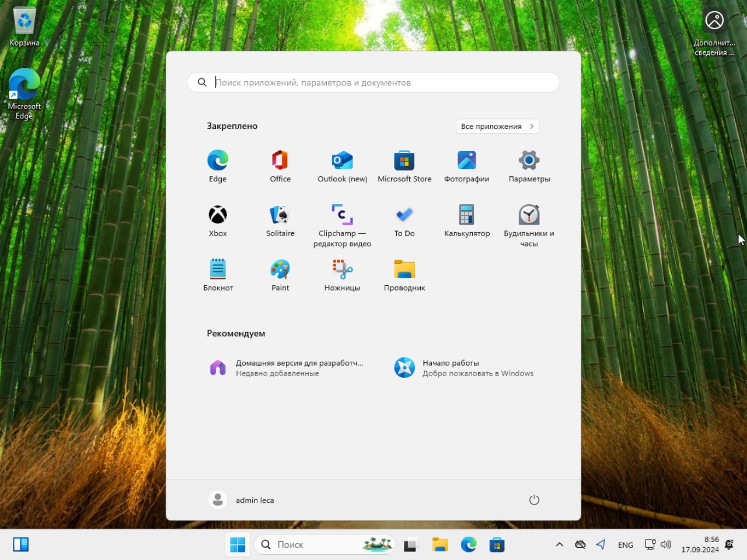Open Outlook (new) pinned app
The image size is (747, 560).
point(343,166)
